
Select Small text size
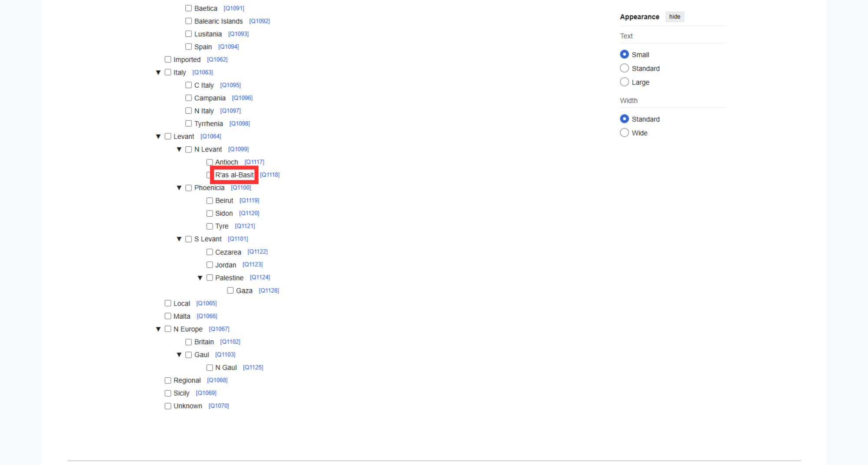(624, 54)
